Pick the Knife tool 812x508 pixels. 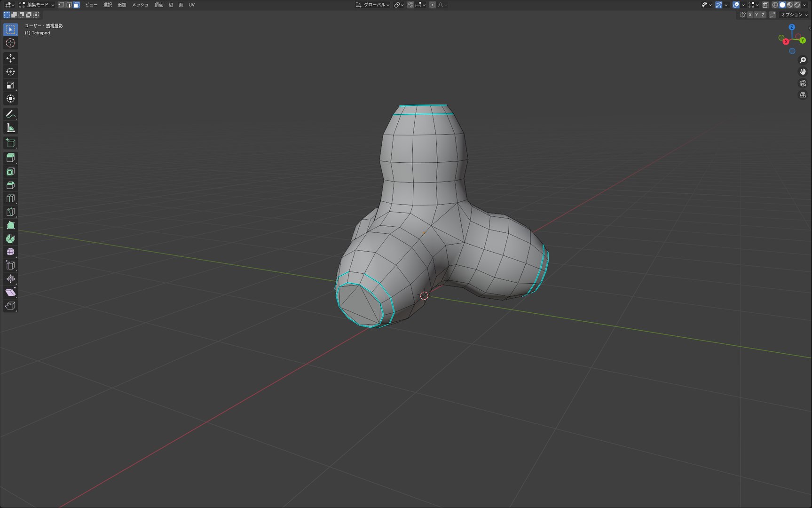point(10,212)
